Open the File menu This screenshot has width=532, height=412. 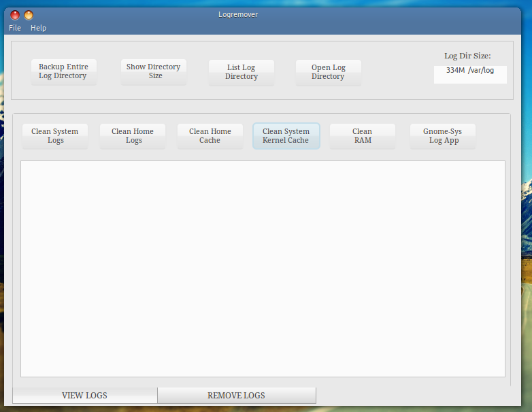coord(15,28)
